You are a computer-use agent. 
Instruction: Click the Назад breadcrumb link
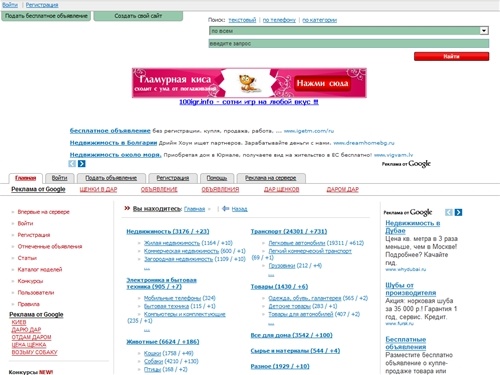(x=240, y=209)
